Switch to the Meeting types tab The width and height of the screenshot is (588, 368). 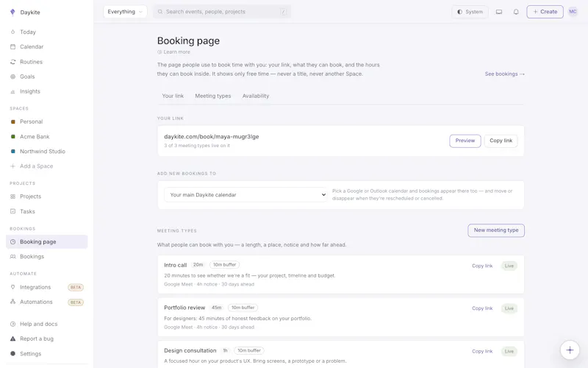[213, 96]
